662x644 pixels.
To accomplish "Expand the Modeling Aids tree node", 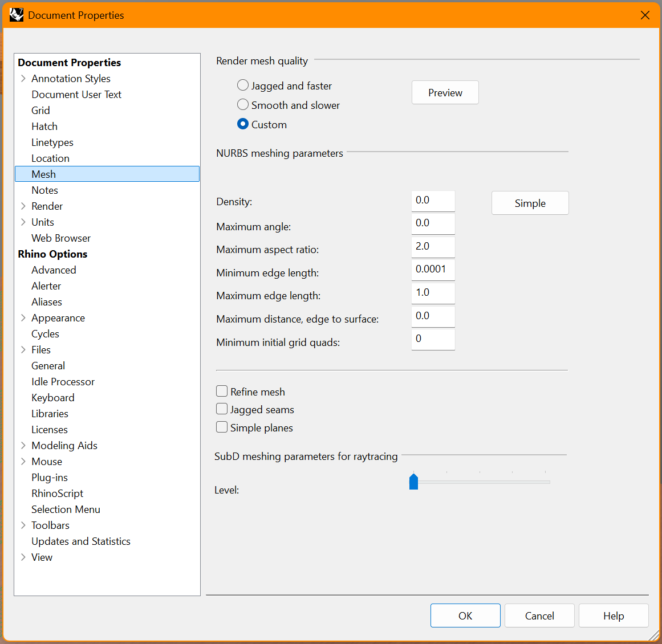I will click(x=23, y=446).
